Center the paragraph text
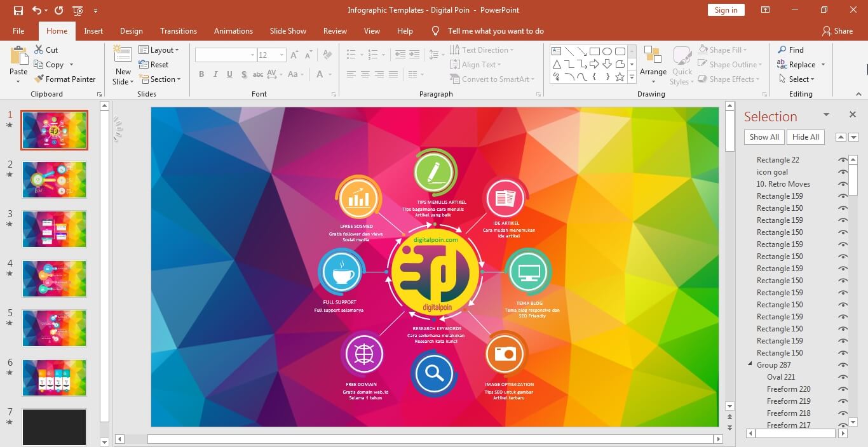This screenshot has height=447, width=868. point(365,74)
